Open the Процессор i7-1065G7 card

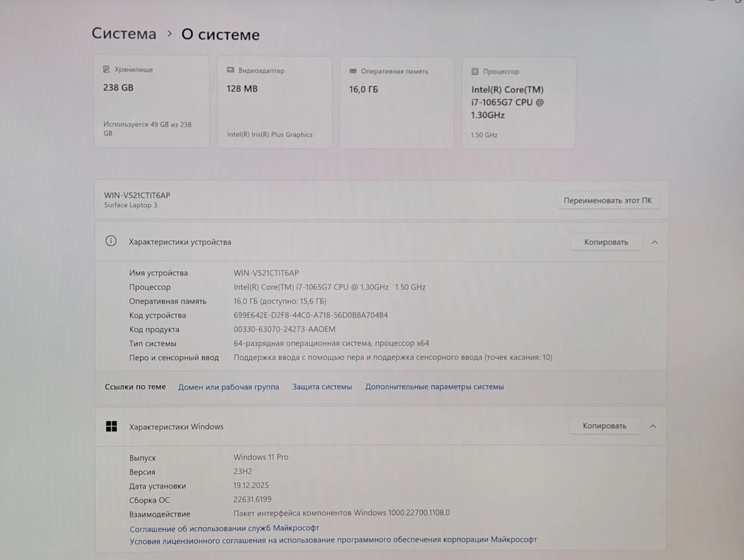pos(518,103)
